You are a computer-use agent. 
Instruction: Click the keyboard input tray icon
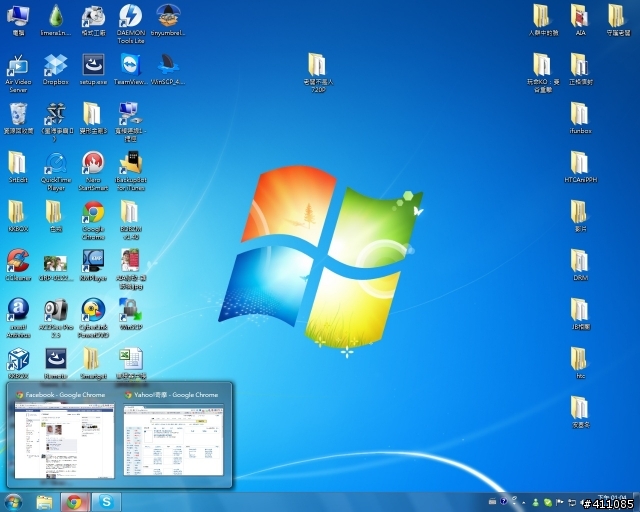(492, 501)
